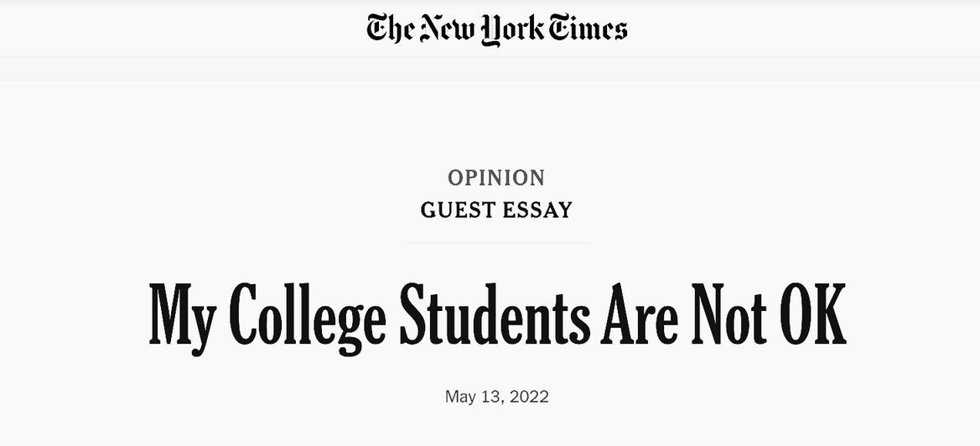
Task: Click the gray band beneath the masthead
Action: pyautogui.click(x=490, y=69)
